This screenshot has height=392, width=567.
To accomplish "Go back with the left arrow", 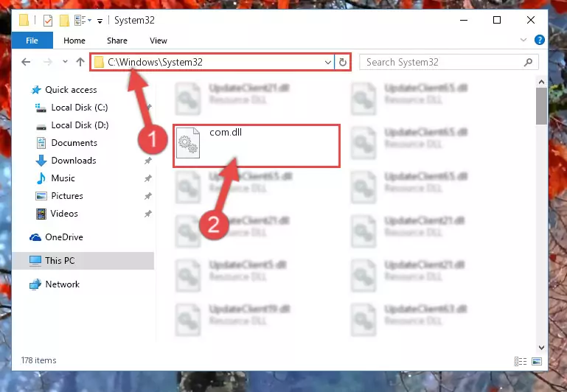I will tap(26, 62).
